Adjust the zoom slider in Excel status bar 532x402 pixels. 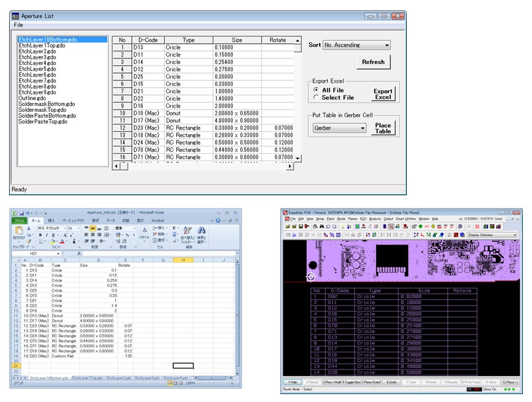(215, 382)
